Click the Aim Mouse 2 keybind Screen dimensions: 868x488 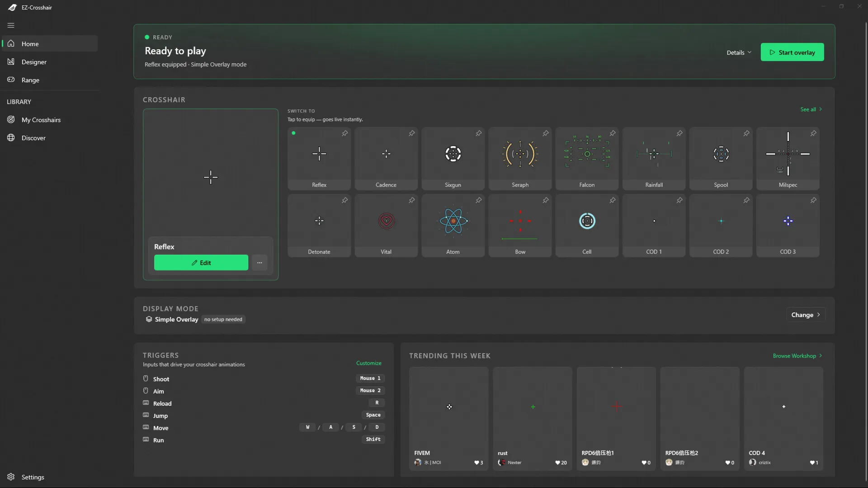click(370, 390)
